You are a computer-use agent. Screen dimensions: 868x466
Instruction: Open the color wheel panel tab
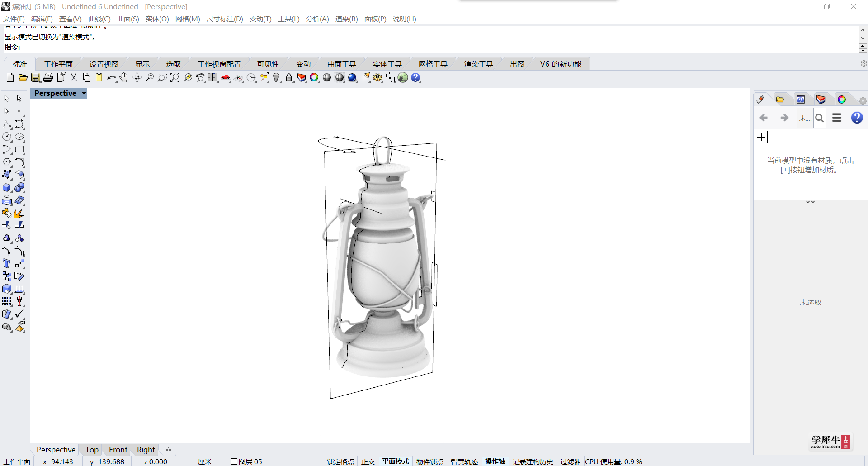click(842, 100)
